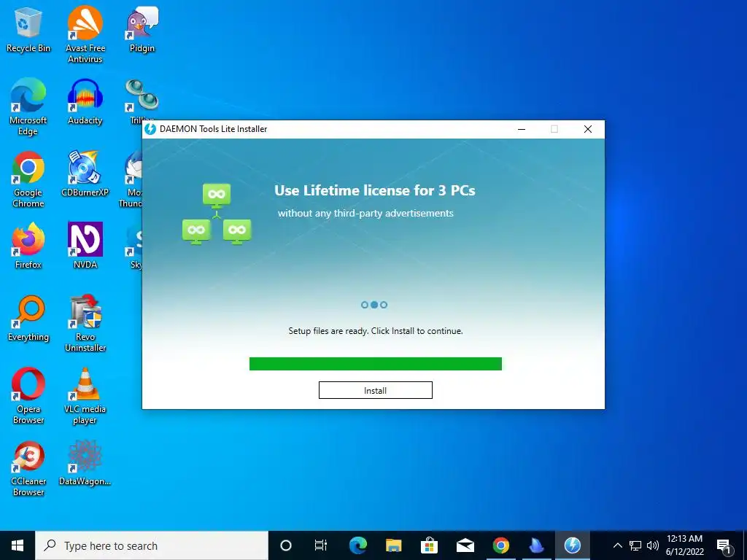Select the CCleaner Browser desktop shortcut

pyautogui.click(x=28, y=469)
